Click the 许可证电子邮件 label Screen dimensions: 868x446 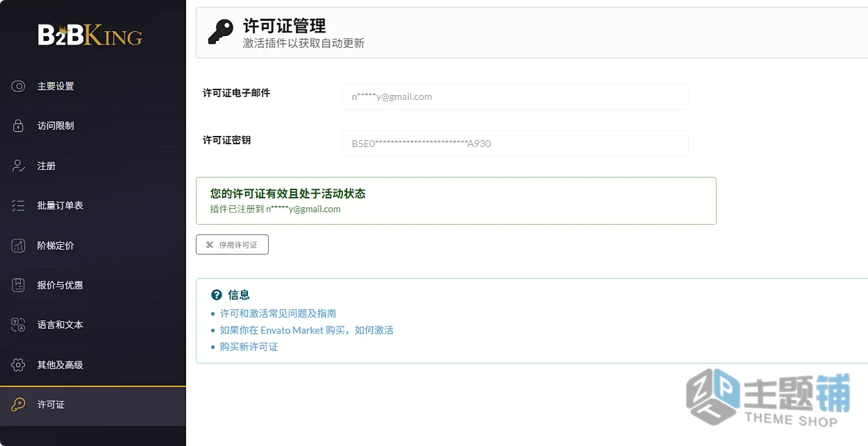point(236,93)
